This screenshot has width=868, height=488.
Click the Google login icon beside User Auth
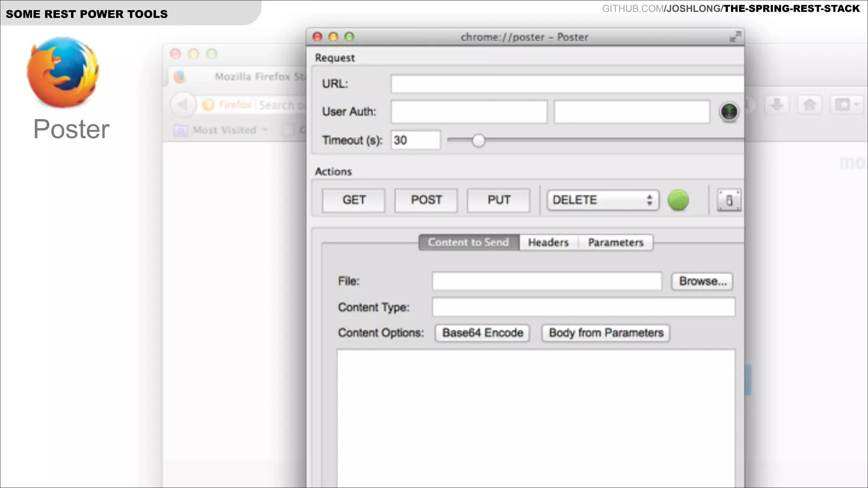click(729, 112)
